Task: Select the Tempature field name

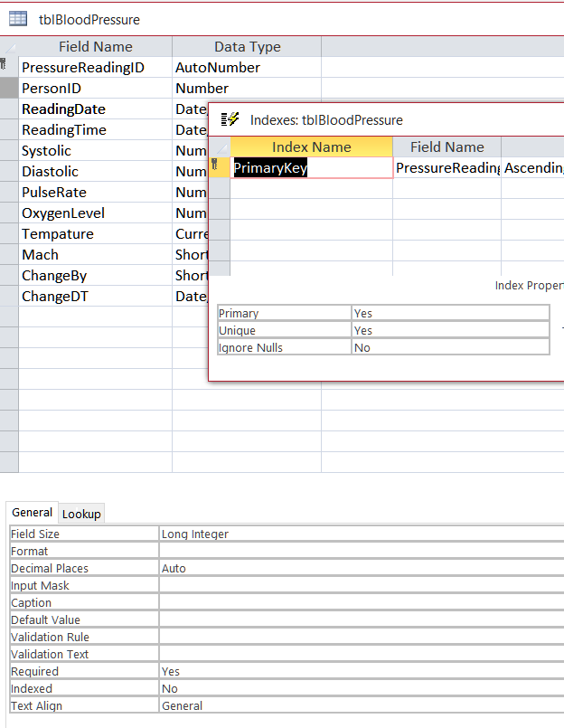Action: tap(95, 234)
